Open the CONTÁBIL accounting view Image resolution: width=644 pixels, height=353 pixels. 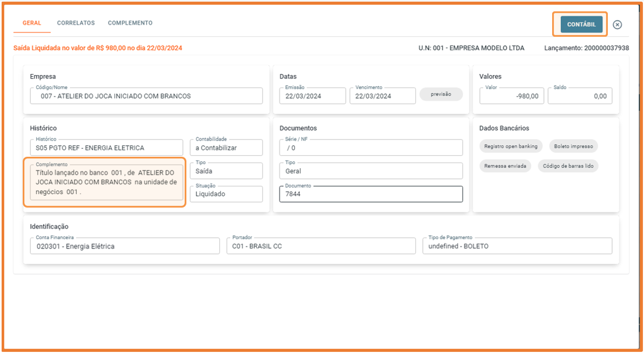[x=581, y=25]
